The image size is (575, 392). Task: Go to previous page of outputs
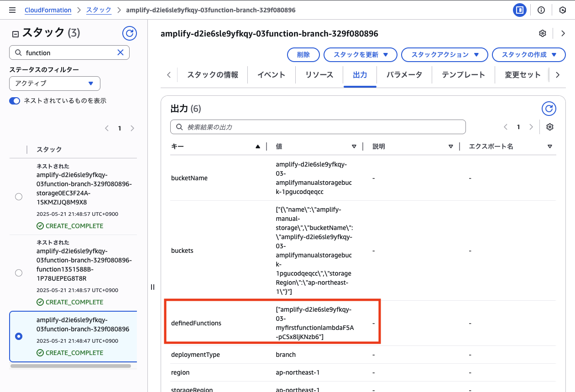506,127
